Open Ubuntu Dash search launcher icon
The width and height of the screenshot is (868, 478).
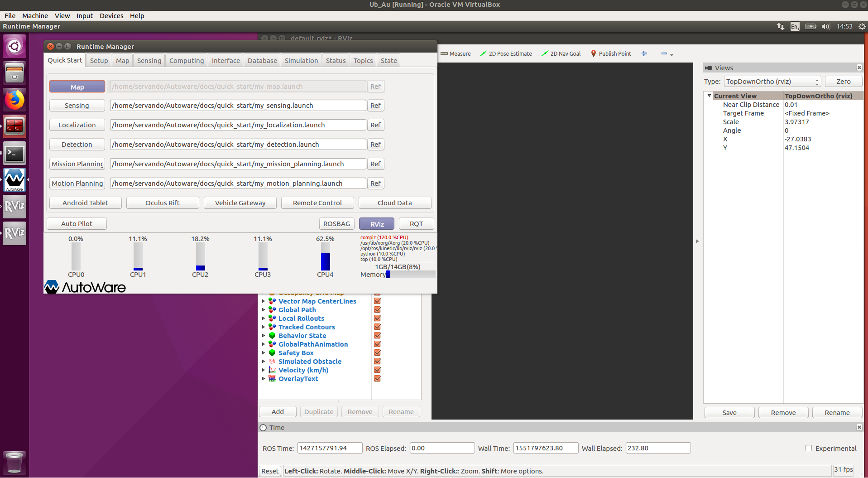[x=14, y=46]
